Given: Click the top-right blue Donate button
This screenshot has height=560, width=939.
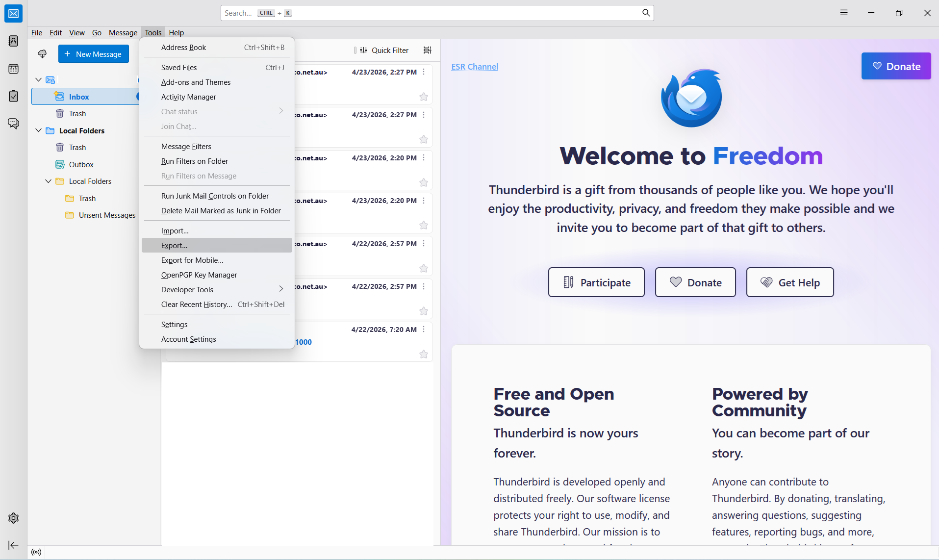Looking at the screenshot, I should [x=896, y=66].
